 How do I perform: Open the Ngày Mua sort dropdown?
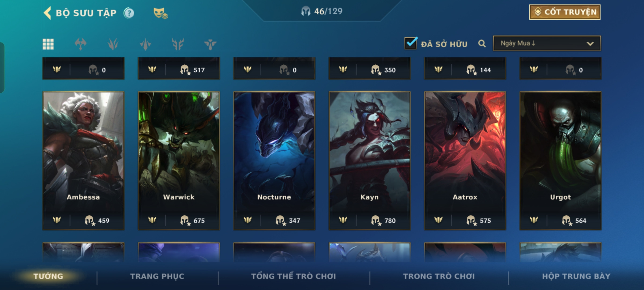[547, 43]
